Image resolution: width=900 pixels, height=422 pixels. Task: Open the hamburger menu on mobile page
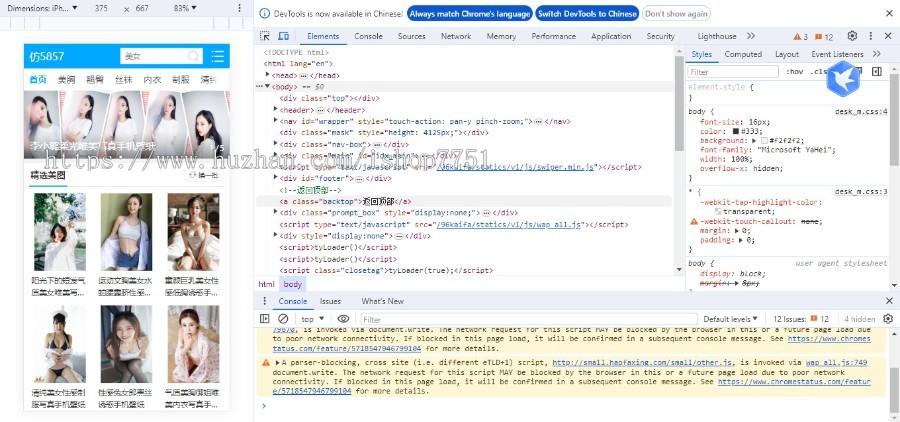pos(218,56)
